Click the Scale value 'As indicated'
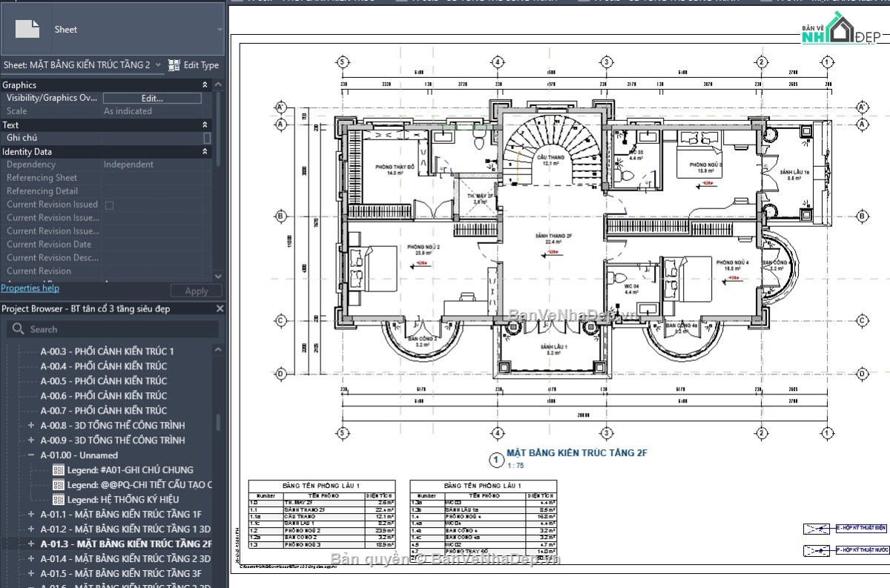890x588 pixels. coord(128,111)
